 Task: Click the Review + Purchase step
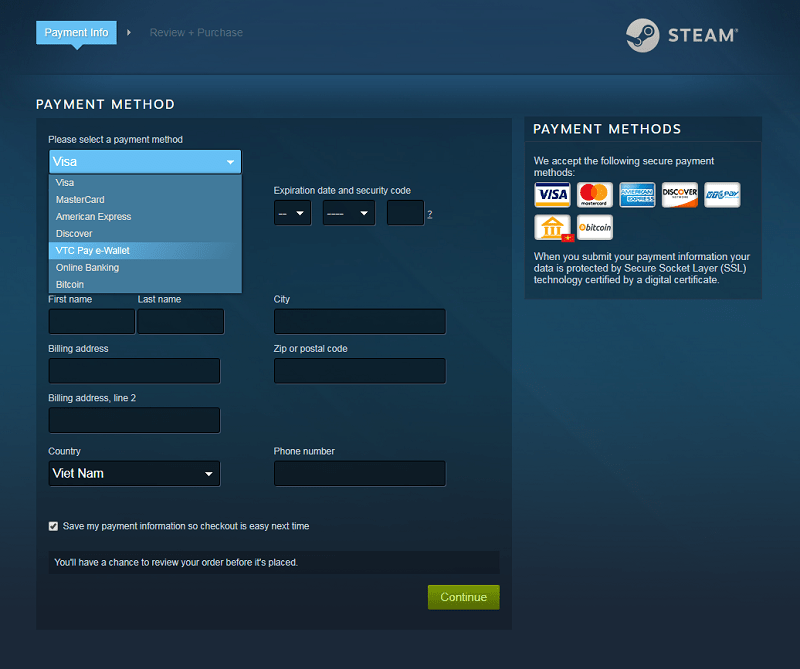coord(196,33)
